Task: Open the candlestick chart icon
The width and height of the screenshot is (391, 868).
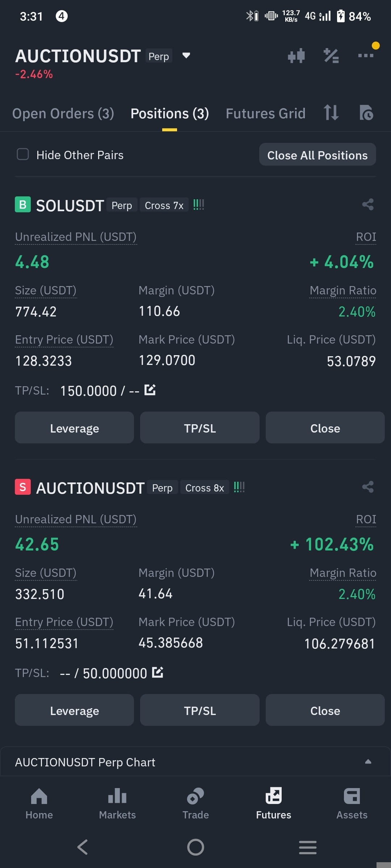Action: 296,56
